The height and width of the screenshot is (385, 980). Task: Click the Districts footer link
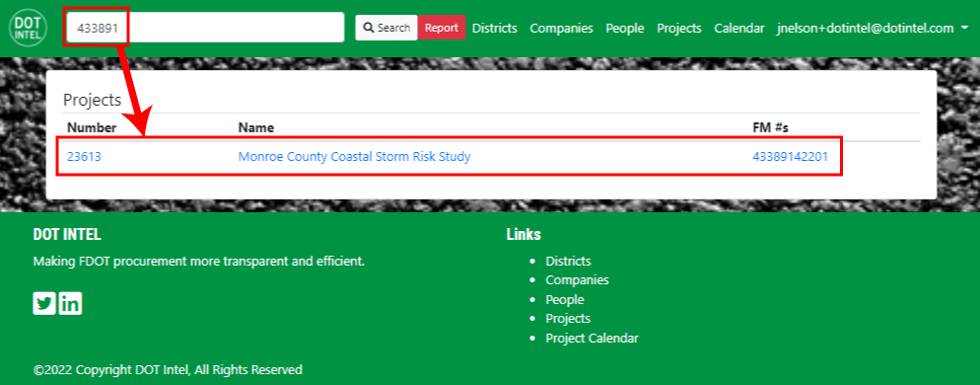[x=568, y=261]
